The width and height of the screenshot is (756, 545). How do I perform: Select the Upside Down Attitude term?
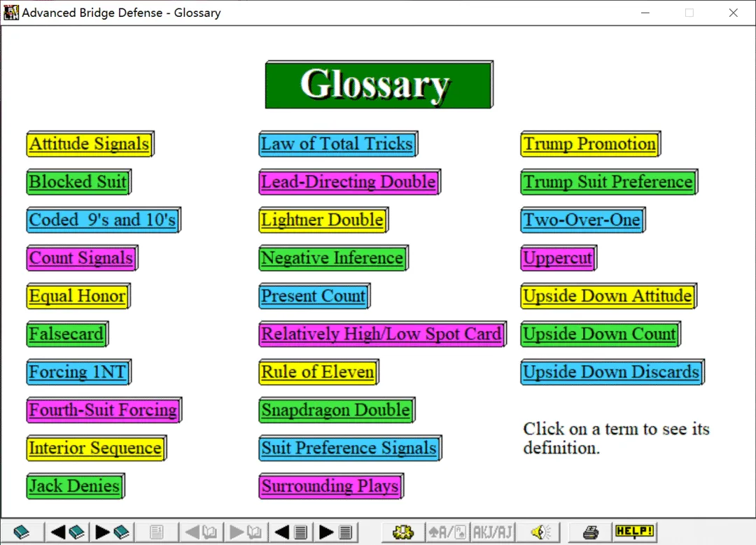pos(609,296)
